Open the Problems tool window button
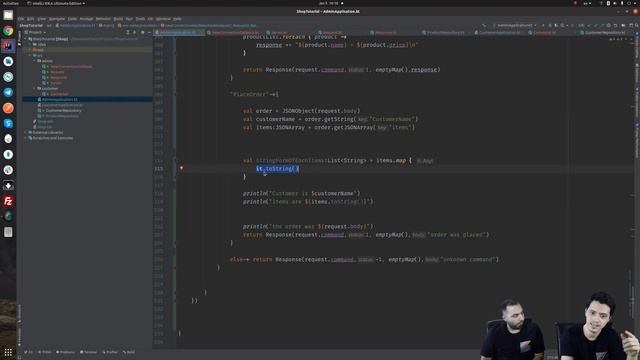Image resolution: width=640 pixels, height=360 pixels. pyautogui.click(x=66, y=352)
